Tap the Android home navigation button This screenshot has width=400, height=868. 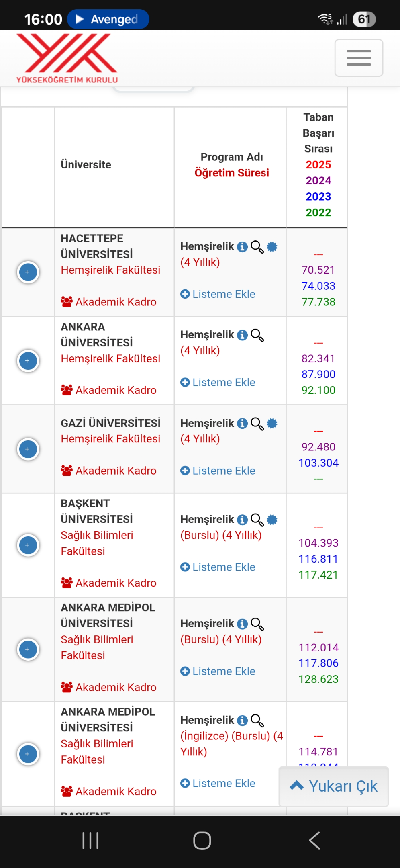(202, 841)
